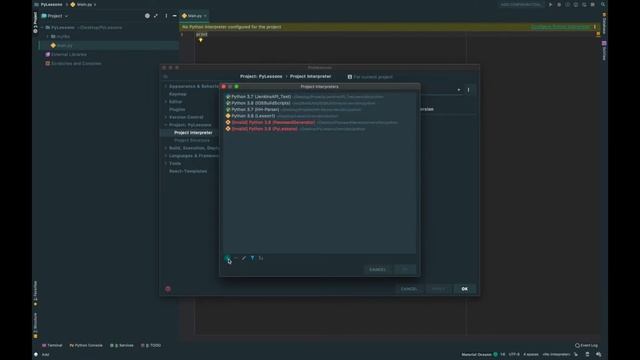Image resolution: width=640 pixels, height=360 pixels.
Task: Click UTF-8 encoding in status bar
Action: pyautogui.click(x=514, y=354)
